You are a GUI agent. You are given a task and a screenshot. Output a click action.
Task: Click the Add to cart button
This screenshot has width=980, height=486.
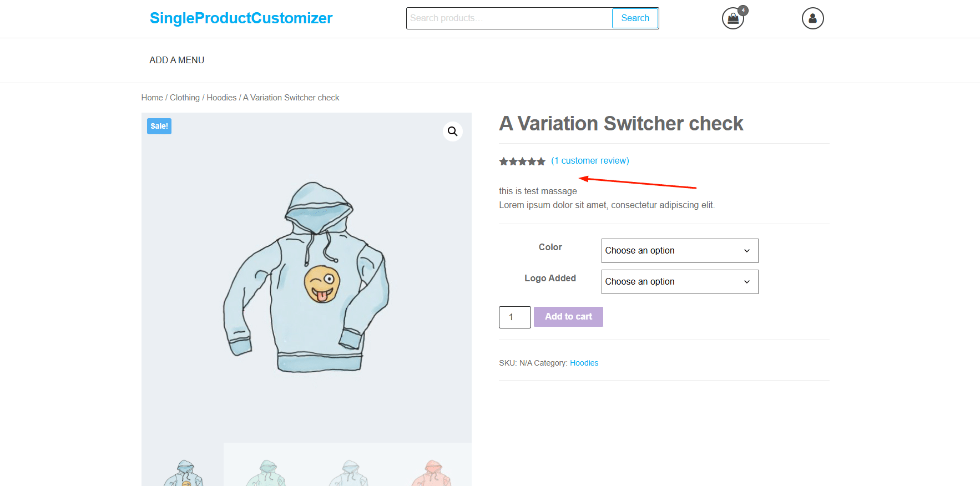coord(568,317)
